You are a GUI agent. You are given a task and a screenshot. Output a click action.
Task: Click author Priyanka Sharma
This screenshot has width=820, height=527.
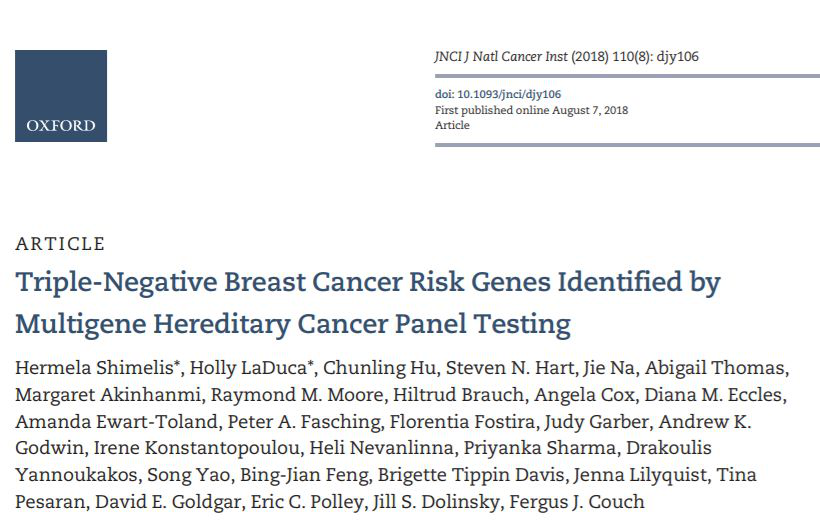(x=540, y=448)
